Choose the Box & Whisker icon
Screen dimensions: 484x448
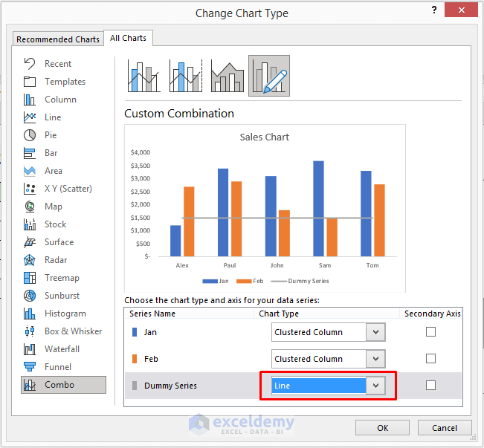30,331
